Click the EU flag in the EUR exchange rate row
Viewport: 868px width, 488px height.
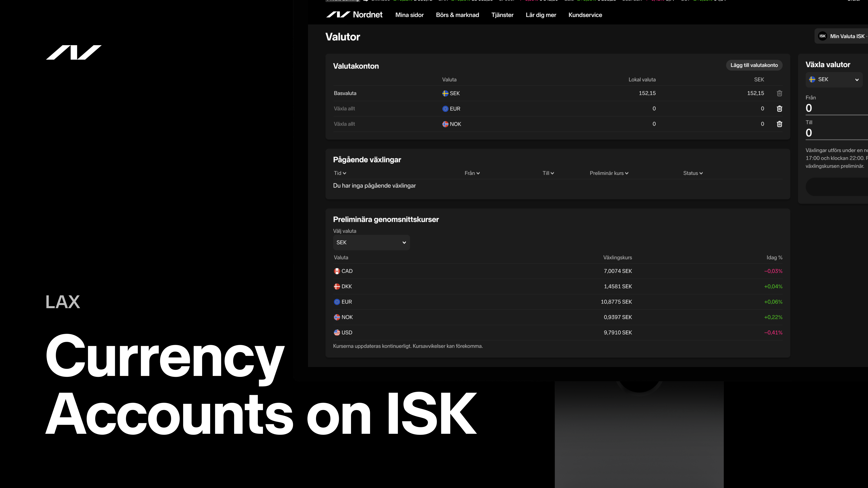pyautogui.click(x=337, y=302)
